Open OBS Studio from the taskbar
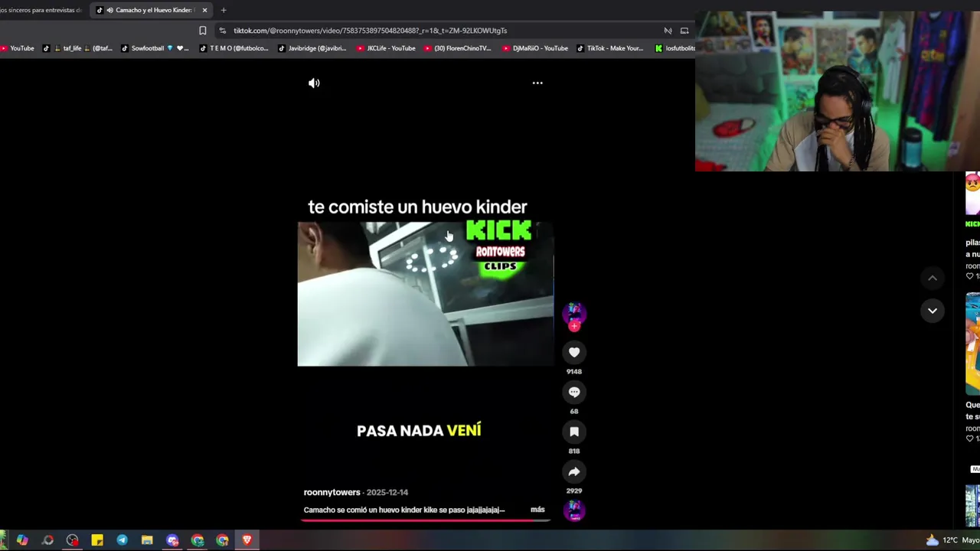 point(72,540)
